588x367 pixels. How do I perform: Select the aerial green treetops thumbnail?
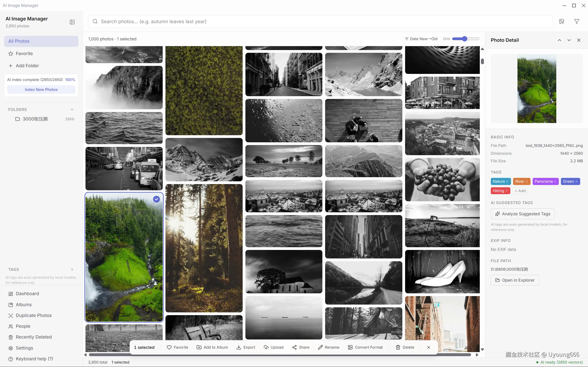[x=204, y=90]
